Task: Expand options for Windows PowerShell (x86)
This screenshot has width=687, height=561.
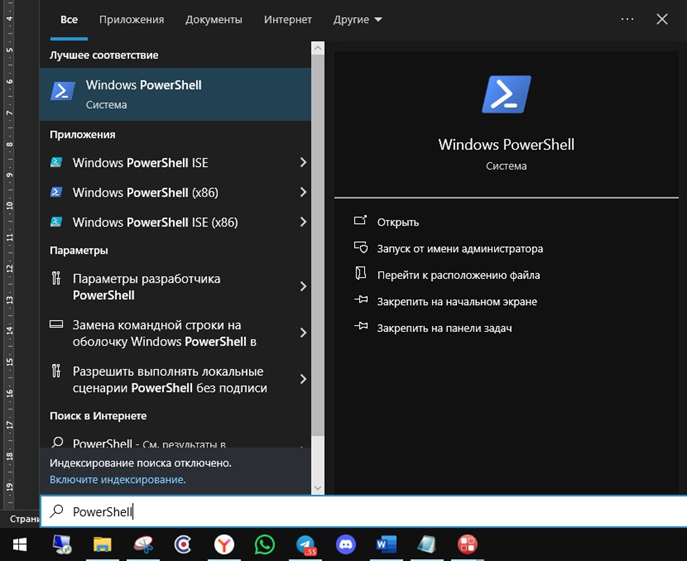Action: pos(303,192)
